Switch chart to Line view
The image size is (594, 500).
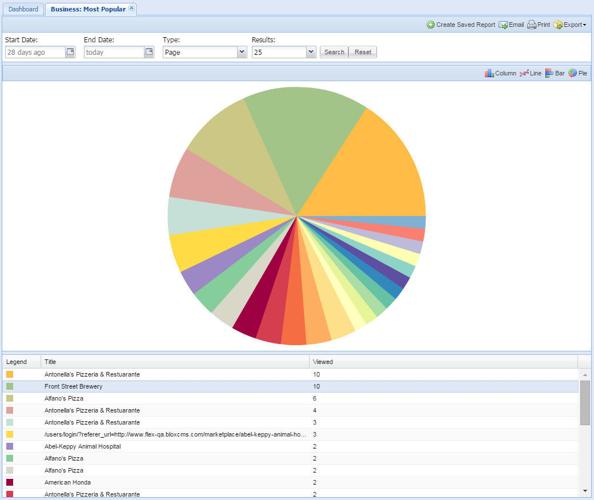[x=530, y=73]
